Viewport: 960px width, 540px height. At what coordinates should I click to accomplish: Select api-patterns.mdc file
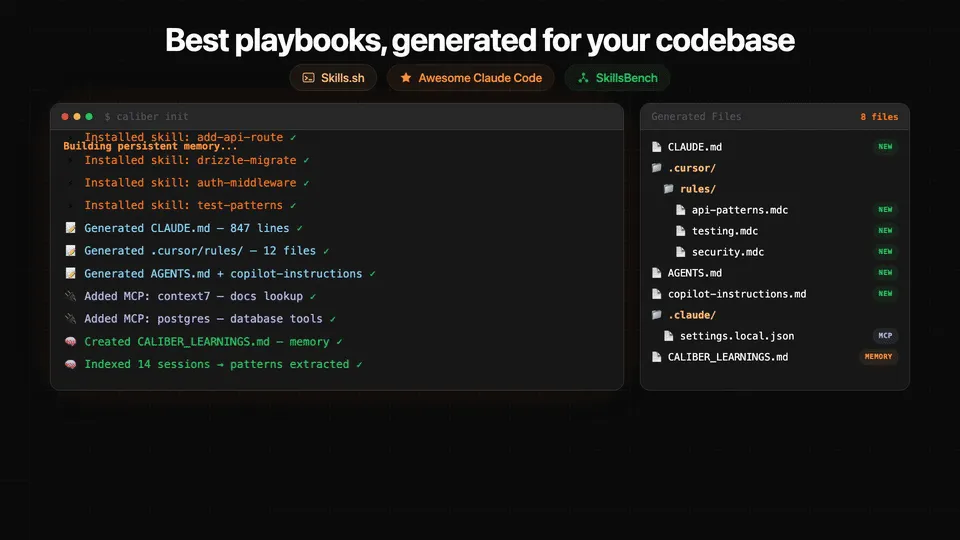(740, 210)
